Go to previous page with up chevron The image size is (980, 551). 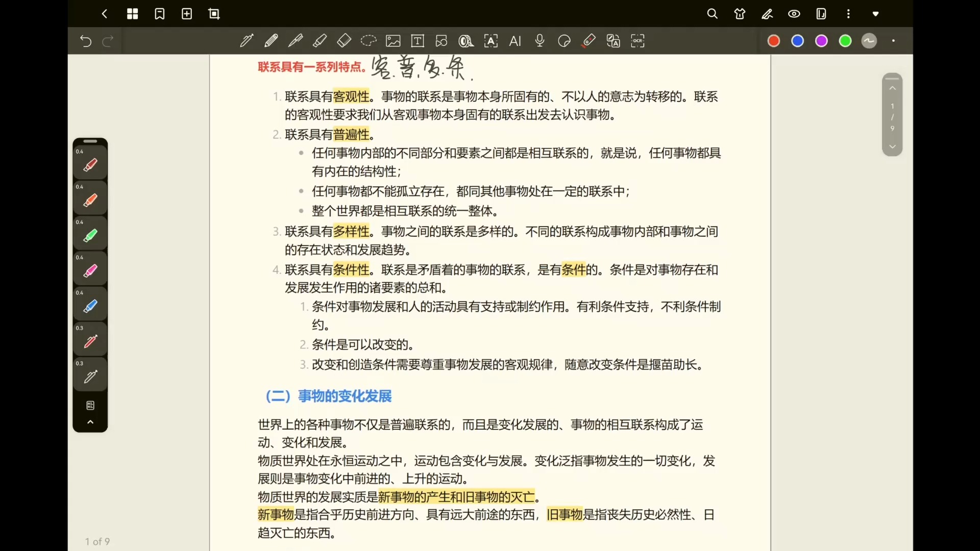(x=892, y=88)
